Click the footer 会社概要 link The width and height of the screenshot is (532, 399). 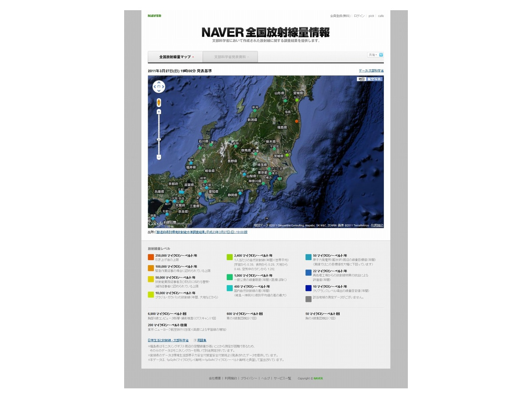pos(215,379)
